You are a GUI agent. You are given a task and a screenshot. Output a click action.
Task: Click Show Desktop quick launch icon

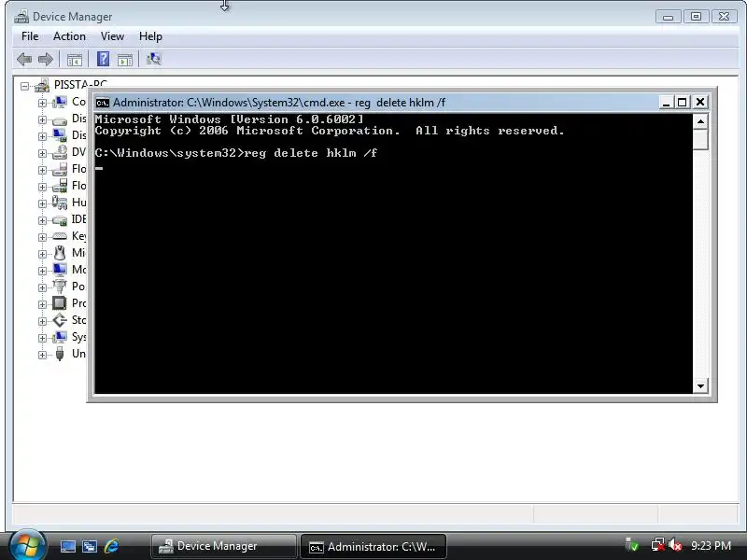pos(67,546)
